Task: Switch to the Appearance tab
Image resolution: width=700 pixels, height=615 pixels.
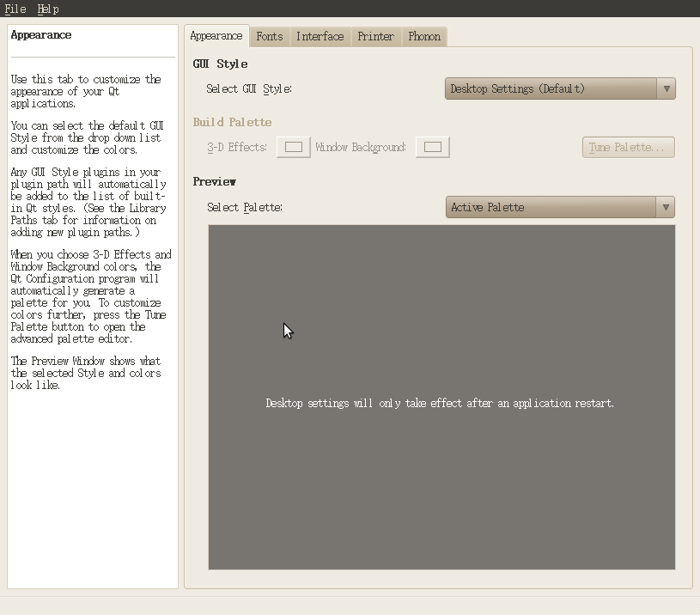Action: coord(216,36)
